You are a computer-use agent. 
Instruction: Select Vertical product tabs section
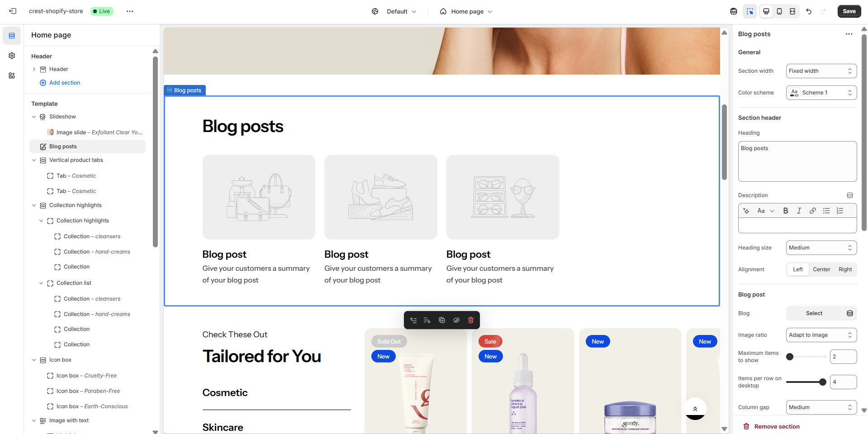[x=76, y=160]
